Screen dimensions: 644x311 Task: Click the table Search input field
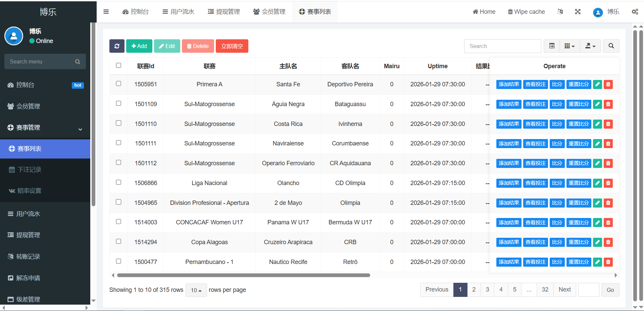point(502,46)
